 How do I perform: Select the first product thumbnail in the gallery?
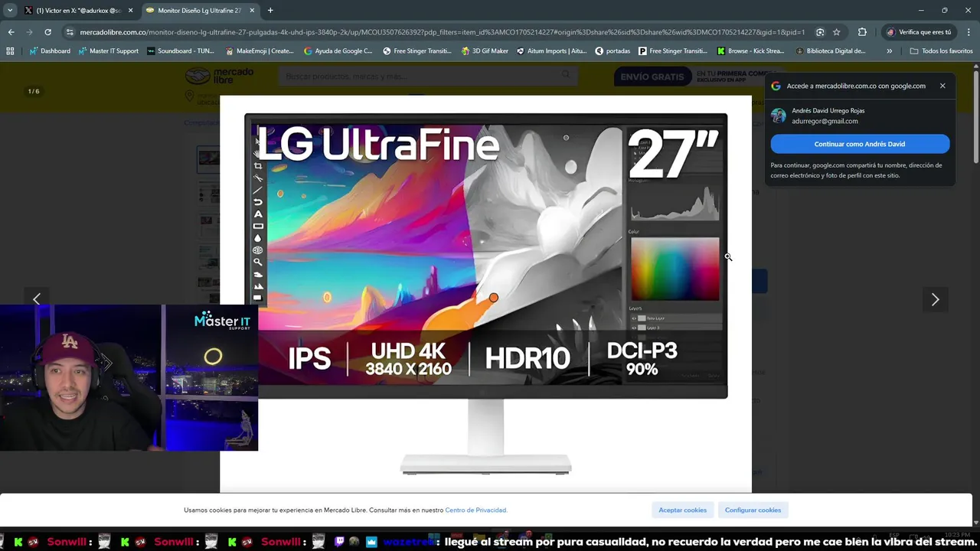click(x=208, y=158)
